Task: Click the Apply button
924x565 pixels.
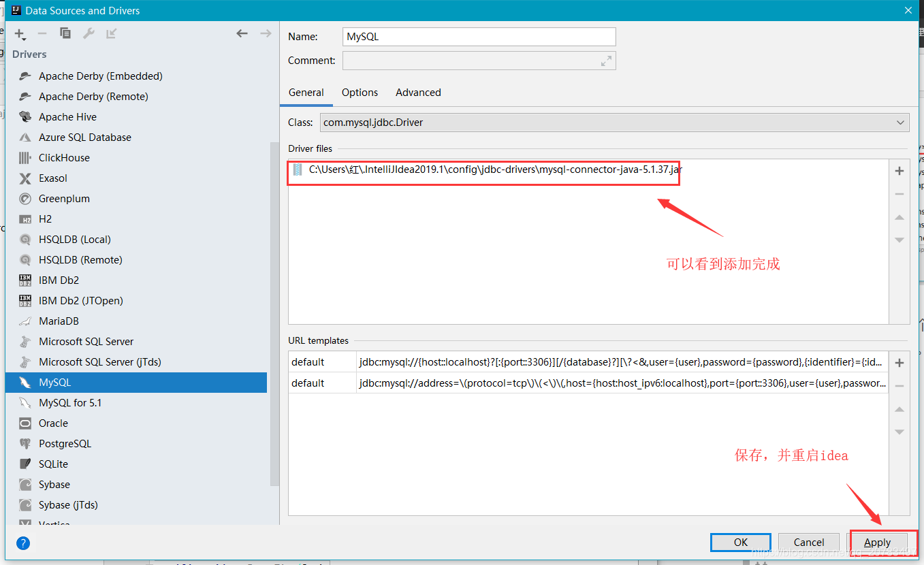Action: 877,543
